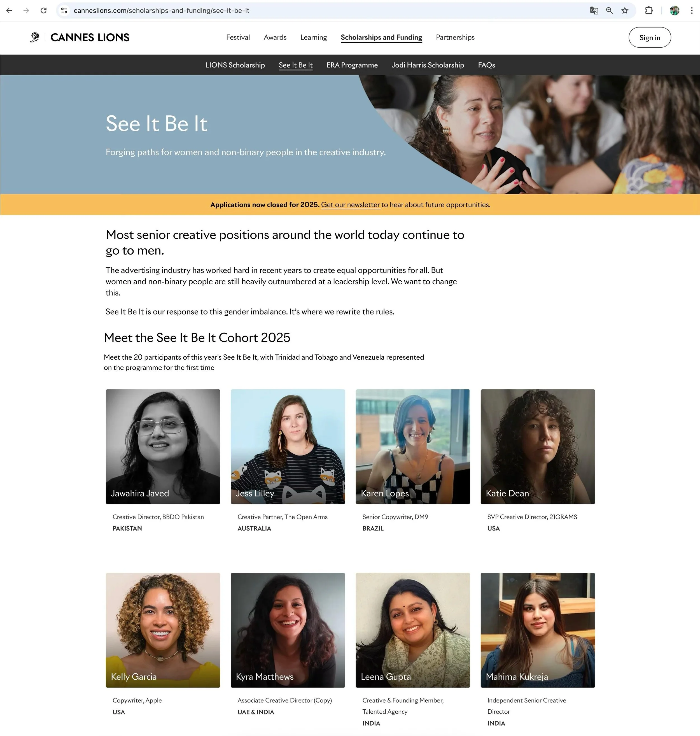Open the Awards navigation item
Image resolution: width=700 pixels, height=736 pixels.
click(x=275, y=37)
